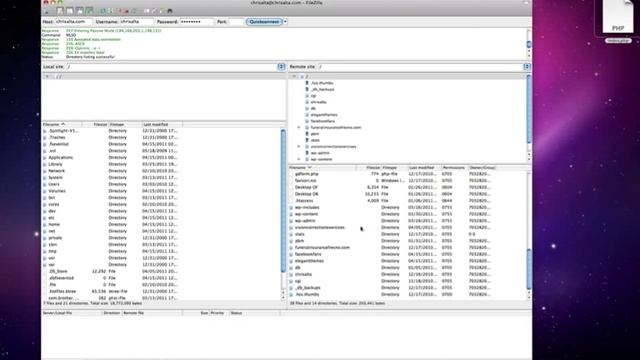
Task: Cancel the current operation icon
Action: click(x=119, y=11)
